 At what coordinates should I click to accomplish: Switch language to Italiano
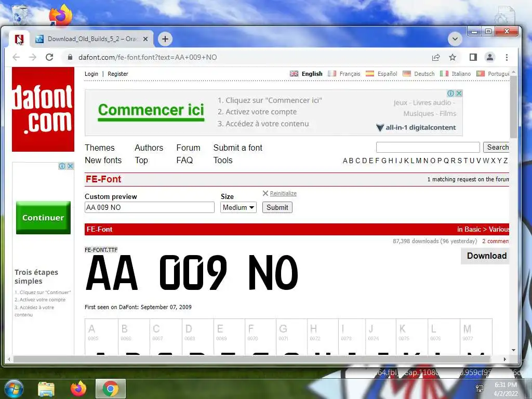(x=461, y=74)
